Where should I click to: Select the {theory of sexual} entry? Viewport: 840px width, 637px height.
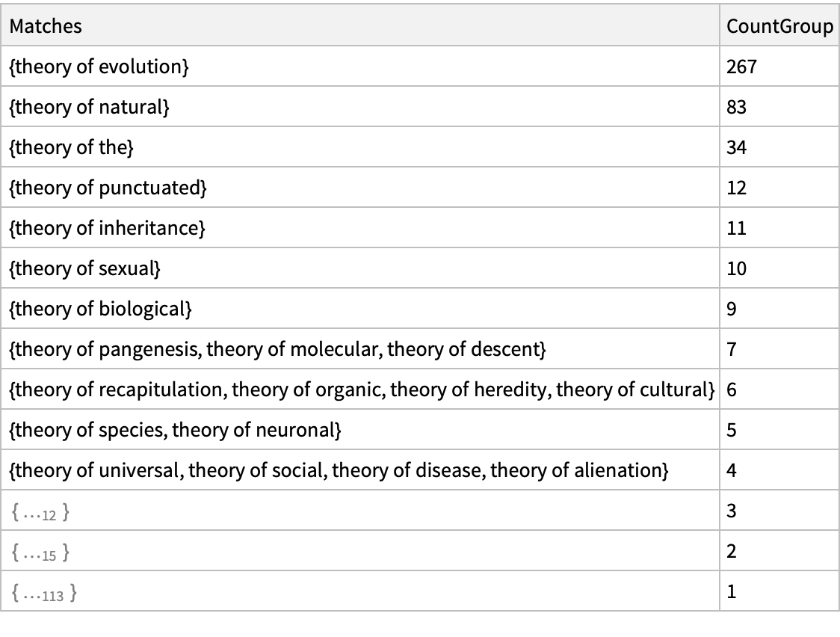pyautogui.click(x=85, y=269)
